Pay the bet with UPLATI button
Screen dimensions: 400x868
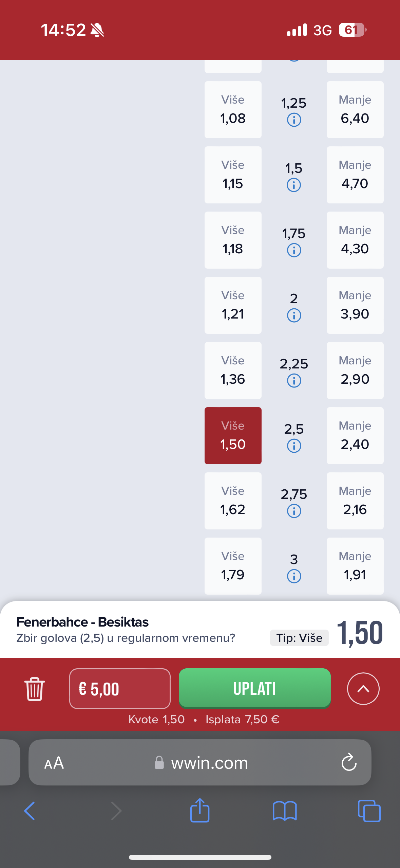tap(254, 688)
